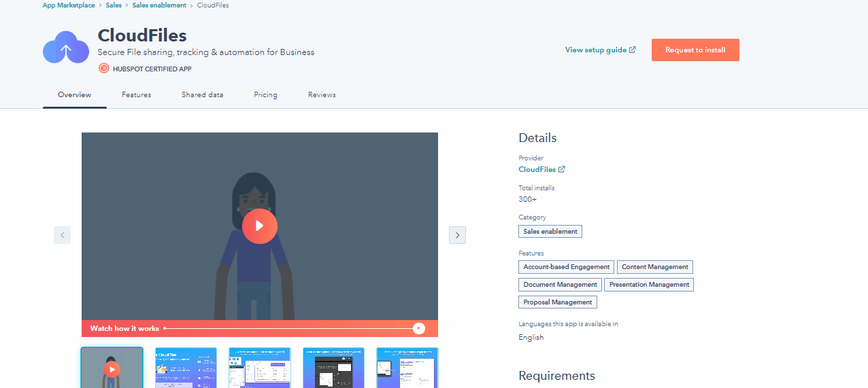This screenshot has height=388, width=868.
Task: Select Proposal Management feature tag
Action: click(558, 302)
